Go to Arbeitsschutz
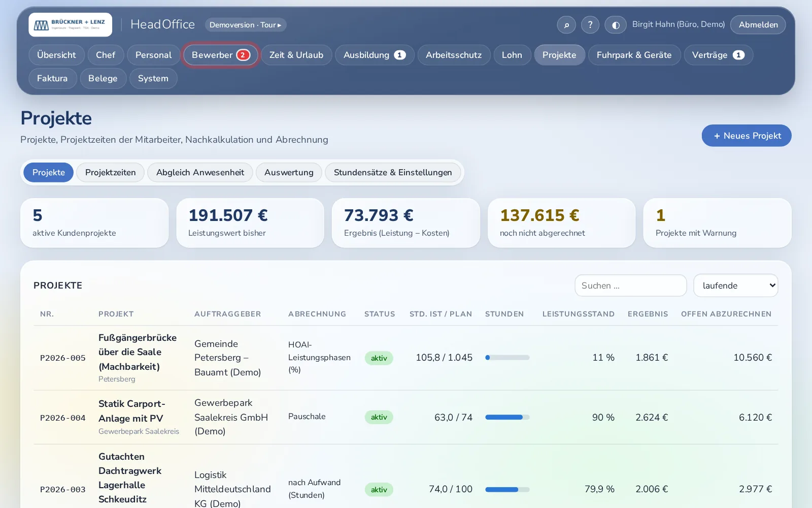The width and height of the screenshot is (812, 508). tap(454, 55)
